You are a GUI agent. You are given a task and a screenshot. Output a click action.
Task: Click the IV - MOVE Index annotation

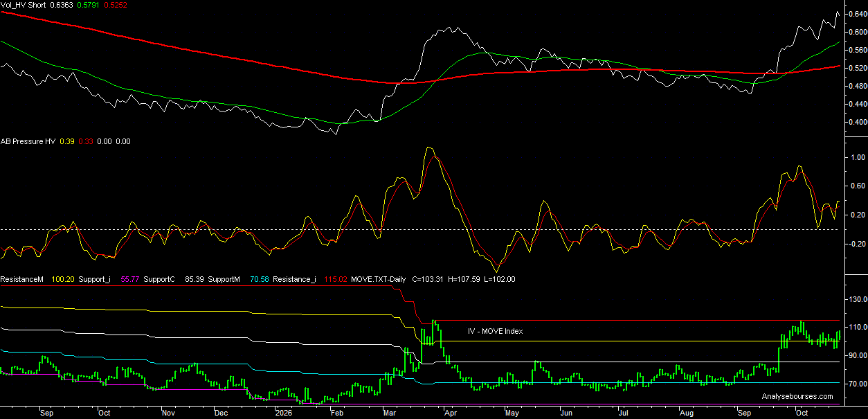tap(495, 332)
